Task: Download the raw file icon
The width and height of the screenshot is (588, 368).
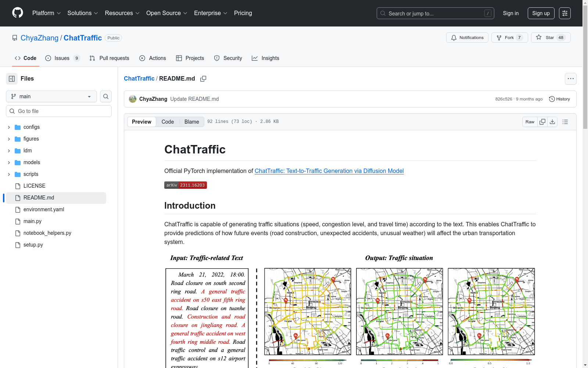Action: [x=552, y=122]
